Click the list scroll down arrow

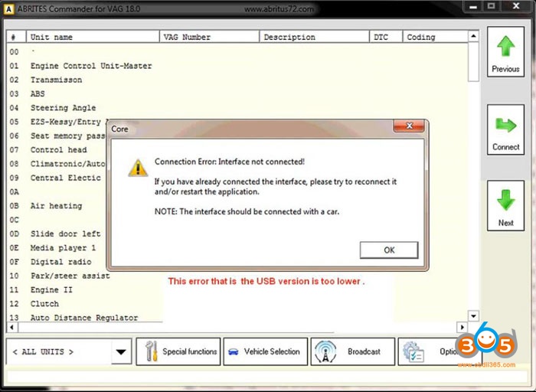pyautogui.click(x=473, y=316)
